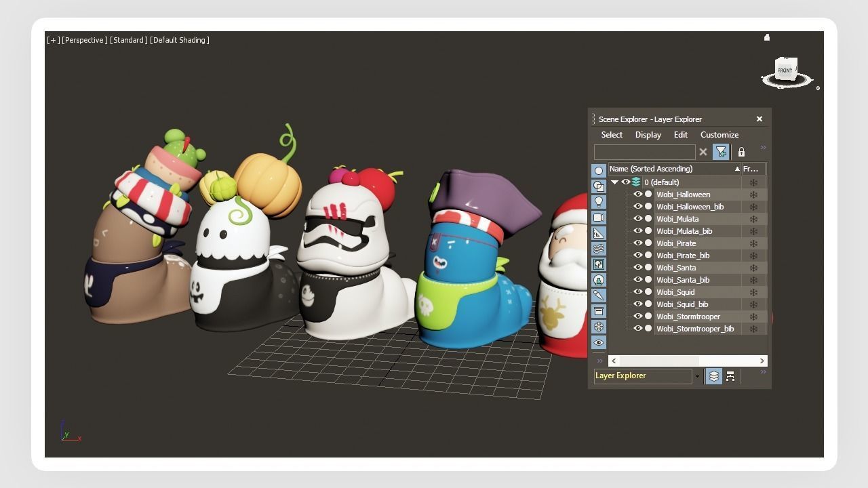Clear the search filter with X icon
The width and height of the screenshot is (868, 488).
pyautogui.click(x=703, y=152)
